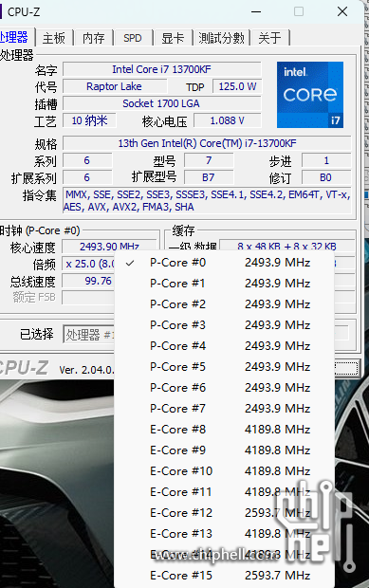Screen dimensions: 369x588
Task: Pick E-Core #15 at the bottom
Action: tap(224, 576)
